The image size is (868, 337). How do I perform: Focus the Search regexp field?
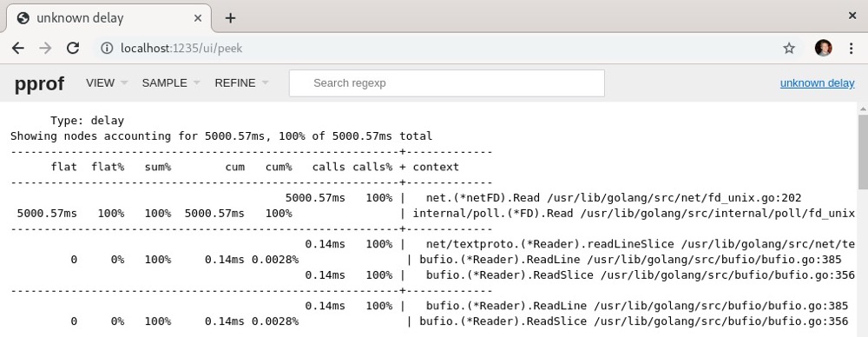pyautogui.click(x=447, y=83)
